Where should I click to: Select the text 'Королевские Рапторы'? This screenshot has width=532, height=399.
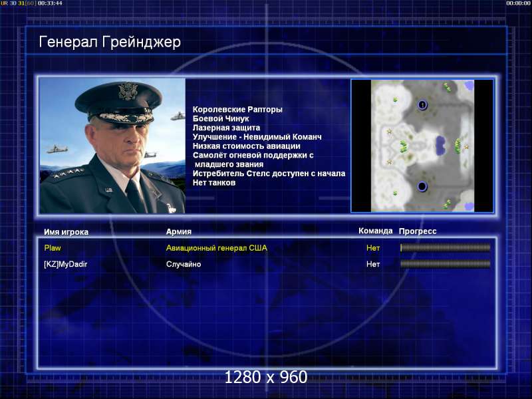pyautogui.click(x=237, y=110)
